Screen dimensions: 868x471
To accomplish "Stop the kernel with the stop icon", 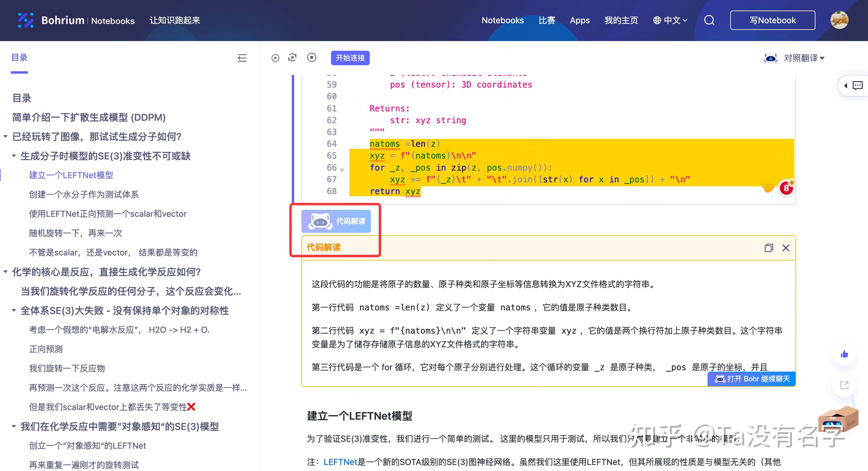I will (x=312, y=58).
